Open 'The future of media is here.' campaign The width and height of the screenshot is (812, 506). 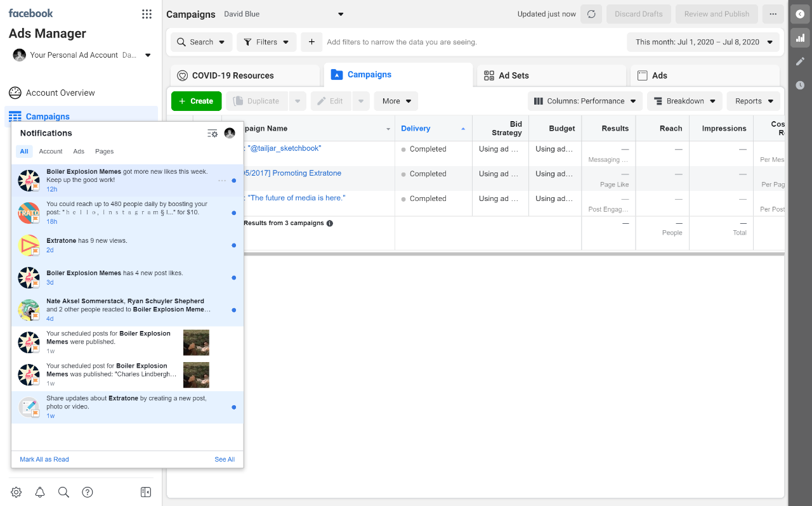click(296, 198)
